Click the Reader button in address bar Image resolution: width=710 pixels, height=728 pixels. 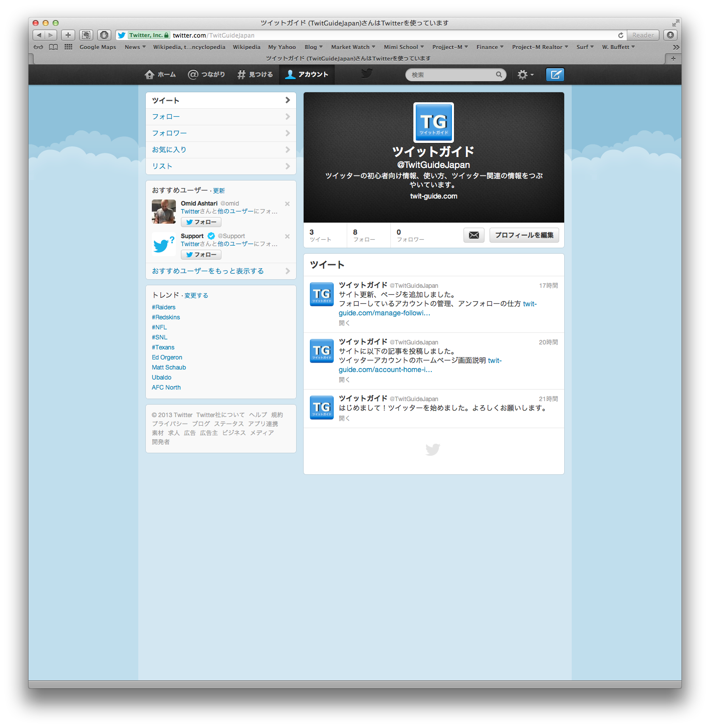(643, 35)
